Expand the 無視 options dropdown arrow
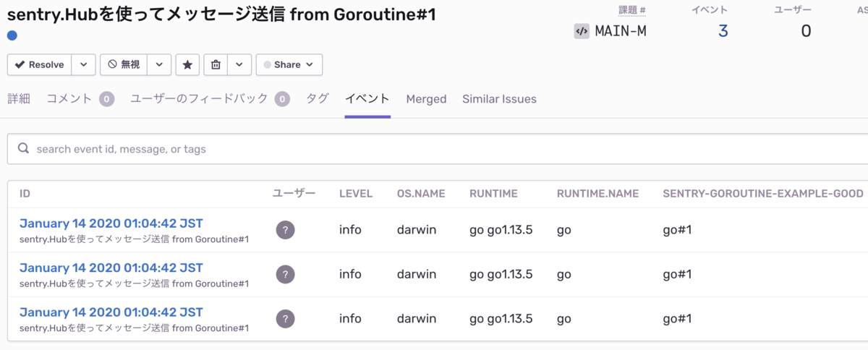The height and width of the screenshot is (350, 868). tap(159, 64)
